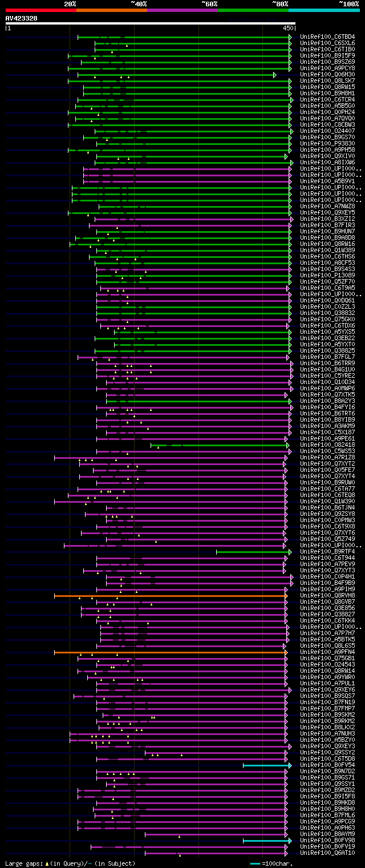Click the cyan segment of the identity color legend
The height and width of the screenshot is (868, 365).
(324, 10)
